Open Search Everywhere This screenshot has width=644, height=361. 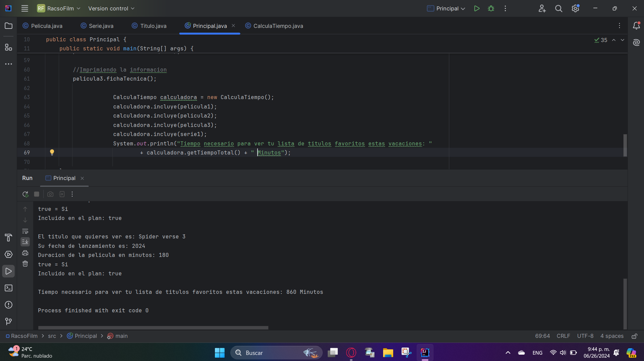coord(559,8)
